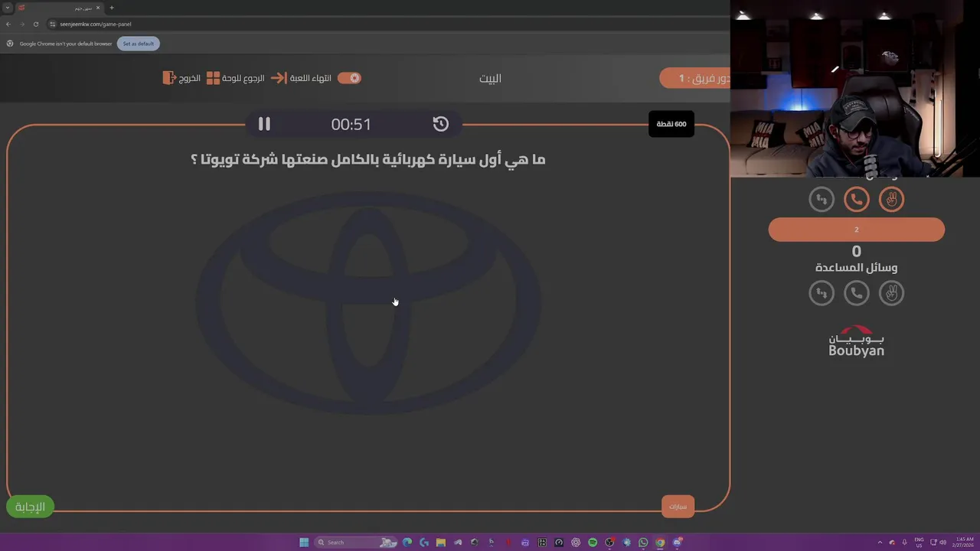Click the 00:51 timer readout
This screenshot has width=980, height=551.
pos(351,124)
